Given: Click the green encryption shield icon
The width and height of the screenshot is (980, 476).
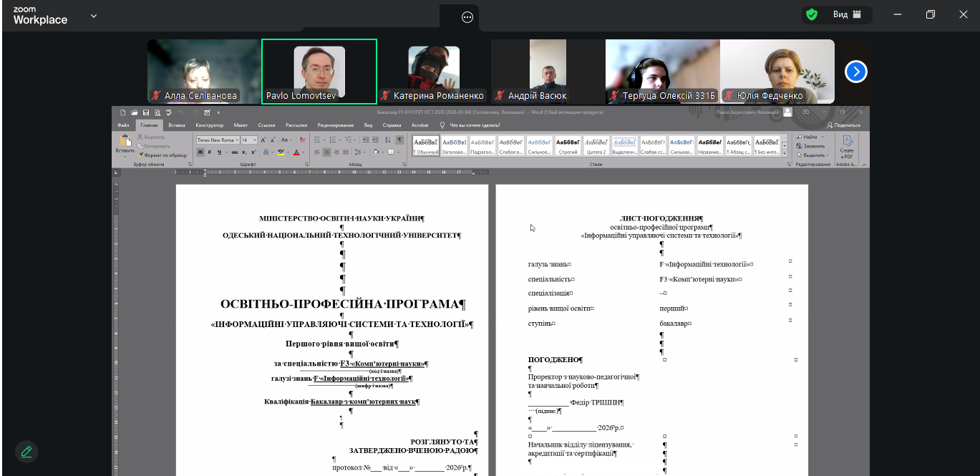Looking at the screenshot, I should pyautogui.click(x=811, y=14).
